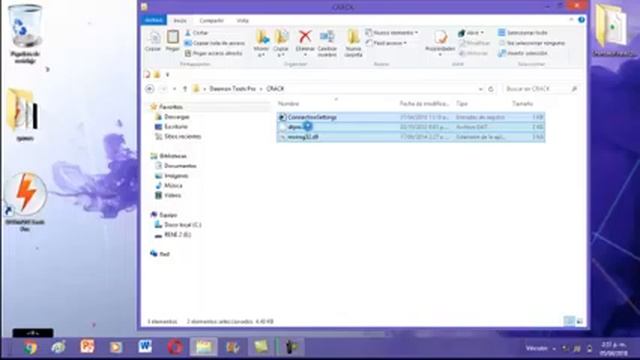The width and height of the screenshot is (640, 360).
Task: Sort by the Nombre column header
Action: (289, 104)
